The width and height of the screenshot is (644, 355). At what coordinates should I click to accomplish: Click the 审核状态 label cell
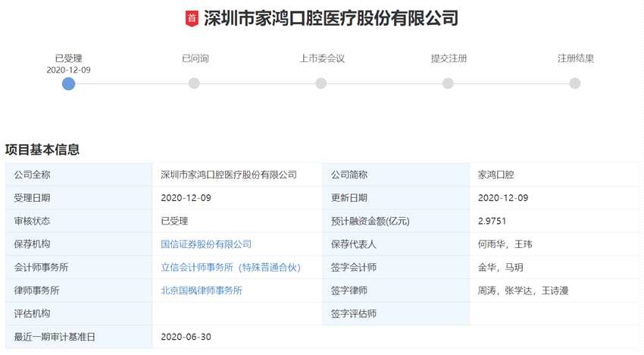[79, 221]
